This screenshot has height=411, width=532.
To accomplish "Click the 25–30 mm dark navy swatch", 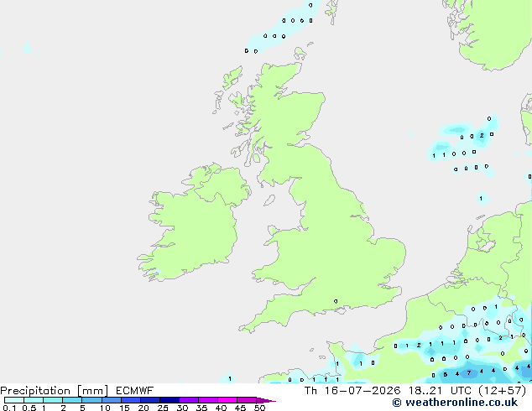I will click(x=170, y=400).
